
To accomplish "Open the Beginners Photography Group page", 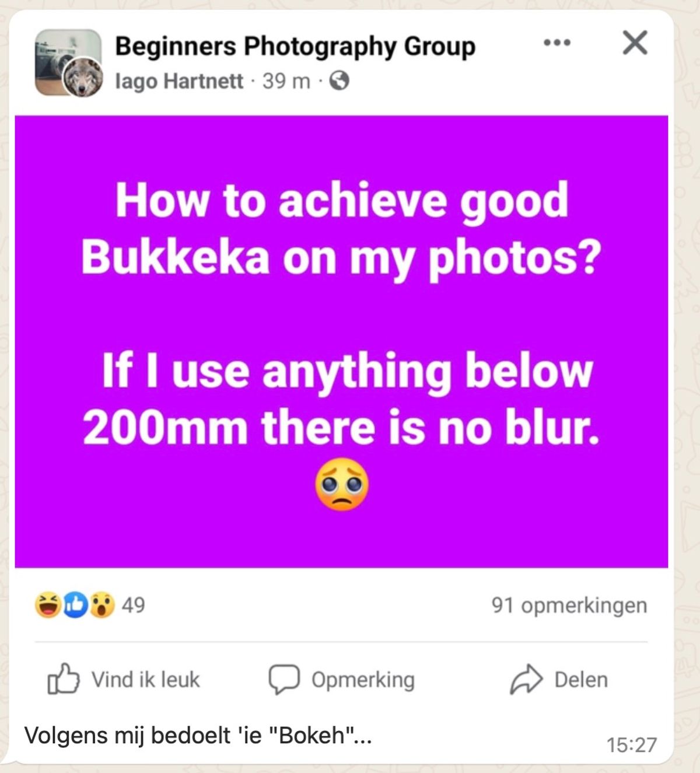I will pyautogui.click(x=295, y=46).
